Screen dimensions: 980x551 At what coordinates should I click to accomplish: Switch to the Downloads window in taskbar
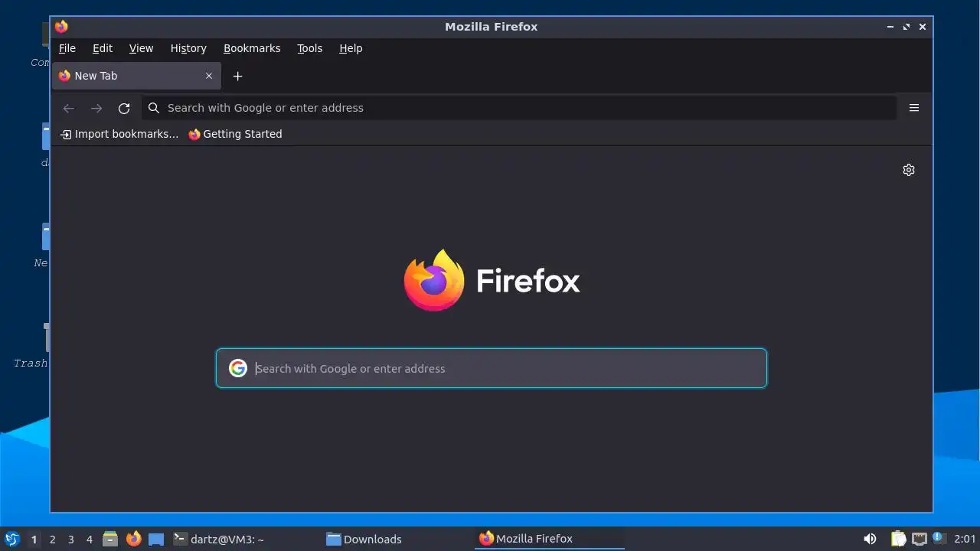click(x=364, y=539)
